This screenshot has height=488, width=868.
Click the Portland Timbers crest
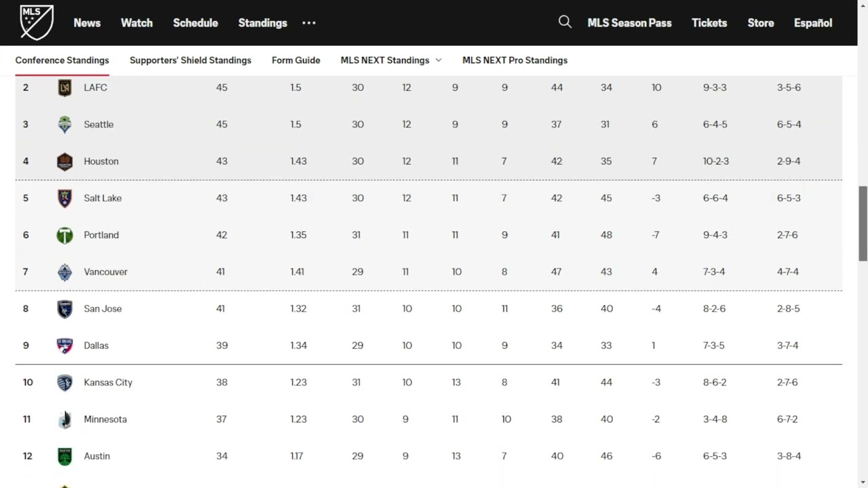(x=64, y=235)
